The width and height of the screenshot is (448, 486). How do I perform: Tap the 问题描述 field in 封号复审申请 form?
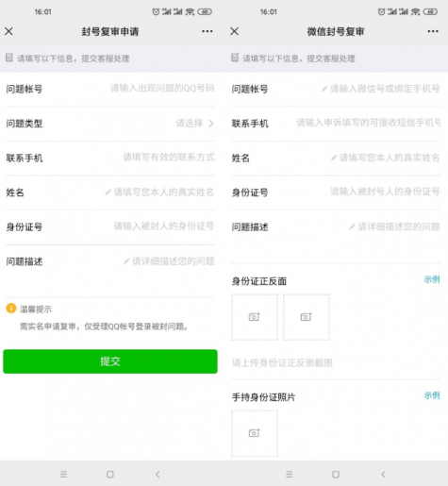point(169,261)
